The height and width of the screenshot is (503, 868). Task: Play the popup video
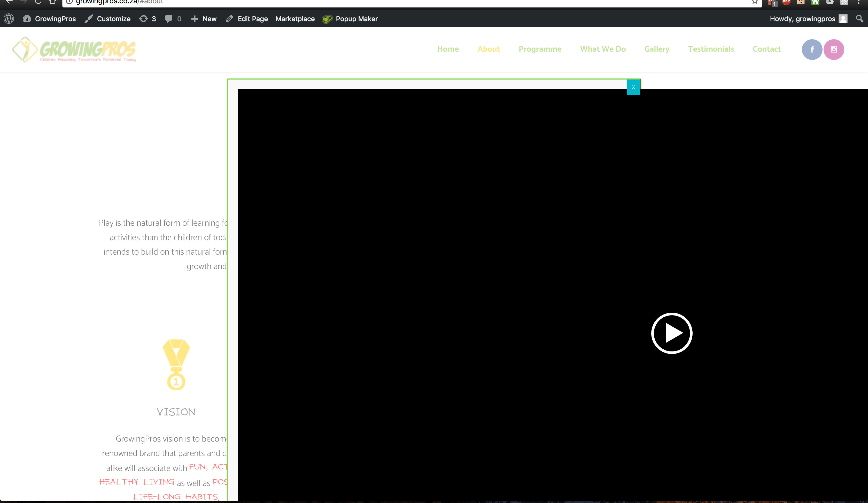coord(672,333)
